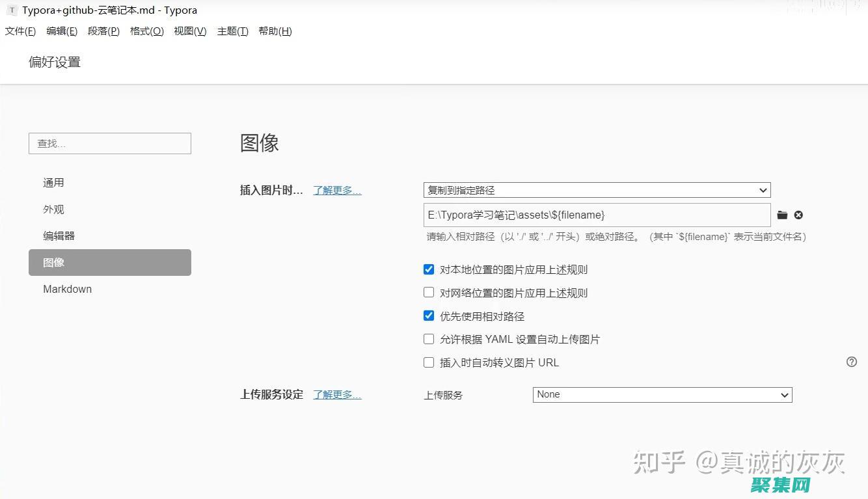Uncheck 对本地位置的图片应用上述规则 checkbox
Viewport: 868px width, 499px height.
tap(429, 269)
